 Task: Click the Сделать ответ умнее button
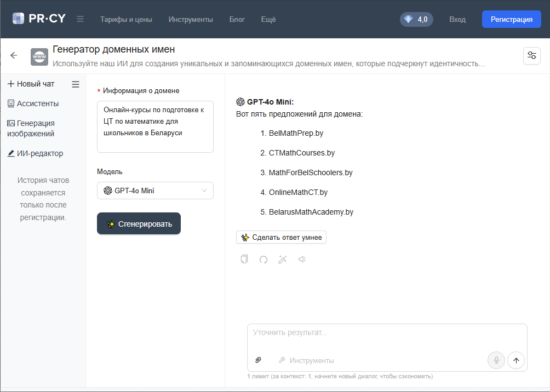point(281,238)
